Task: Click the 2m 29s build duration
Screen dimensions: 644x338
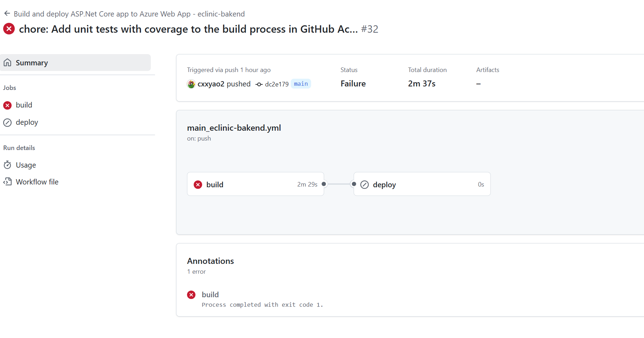Action: point(307,184)
